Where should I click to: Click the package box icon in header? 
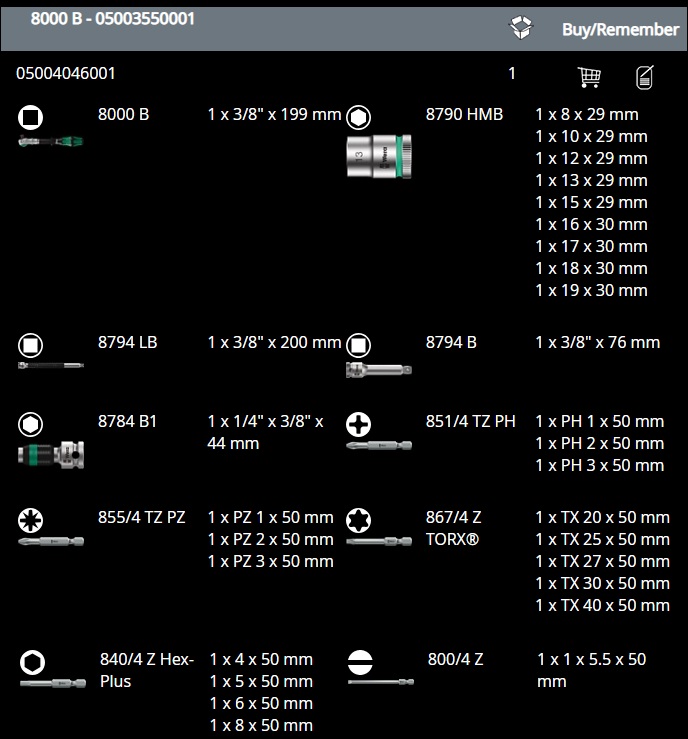click(x=521, y=28)
